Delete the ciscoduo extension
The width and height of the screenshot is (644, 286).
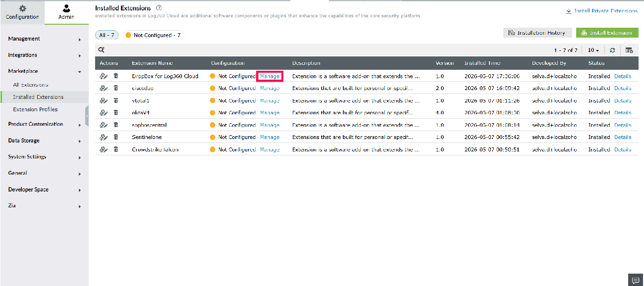point(116,88)
